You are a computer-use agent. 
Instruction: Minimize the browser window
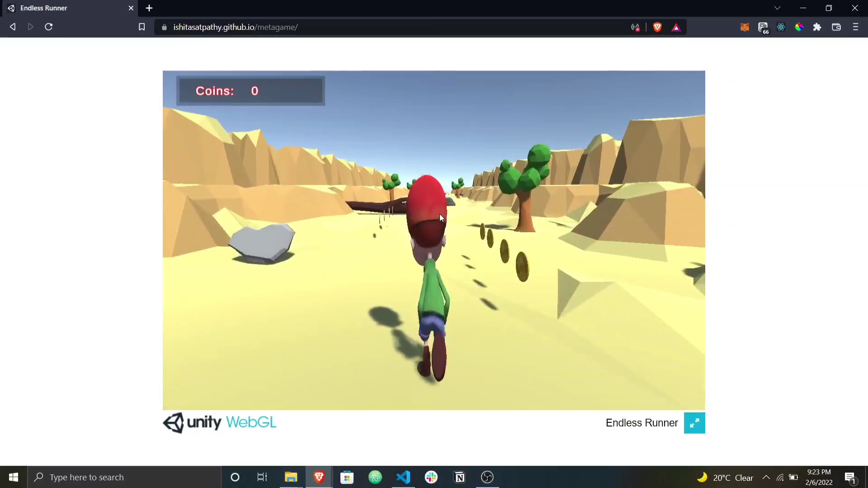point(803,8)
